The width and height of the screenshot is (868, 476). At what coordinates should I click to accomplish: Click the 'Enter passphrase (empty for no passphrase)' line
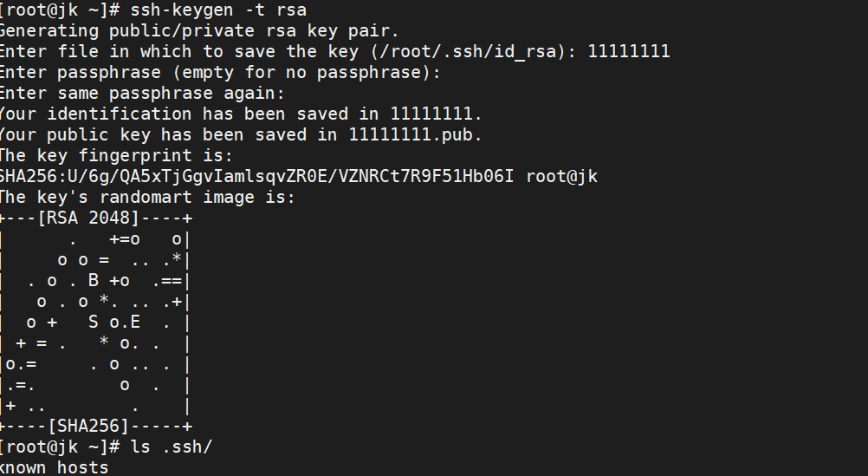pos(220,73)
